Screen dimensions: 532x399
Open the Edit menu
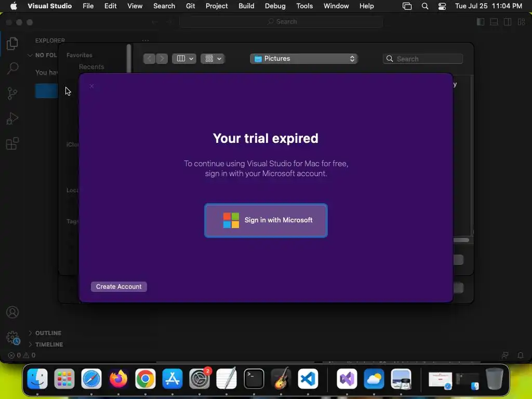pos(110,6)
